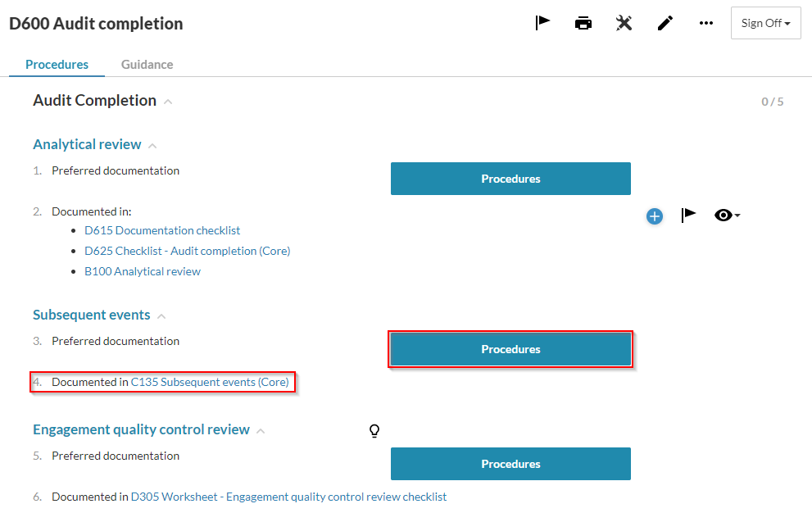This screenshot has height=522, width=812.
Task: Click Procedures button under Subsequent events
Action: [x=510, y=349]
